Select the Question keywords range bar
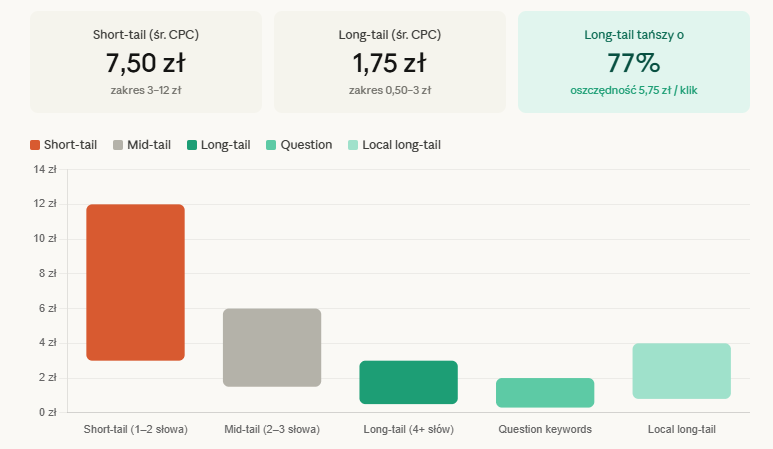This screenshot has width=773, height=449. click(x=545, y=392)
